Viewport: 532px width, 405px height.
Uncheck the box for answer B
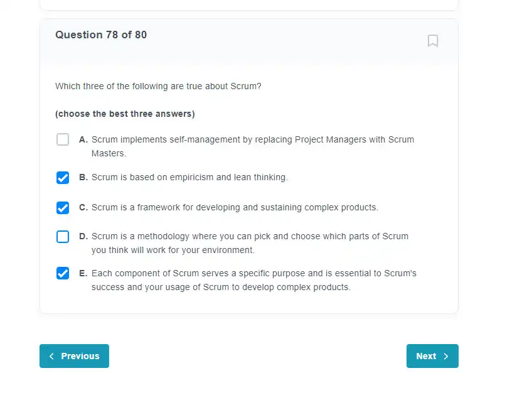tap(63, 178)
